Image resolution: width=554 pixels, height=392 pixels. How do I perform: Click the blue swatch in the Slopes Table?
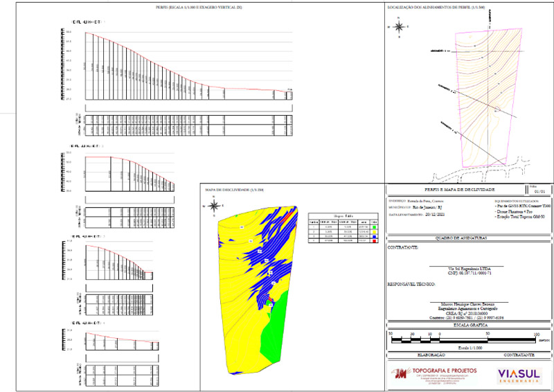(x=375, y=236)
